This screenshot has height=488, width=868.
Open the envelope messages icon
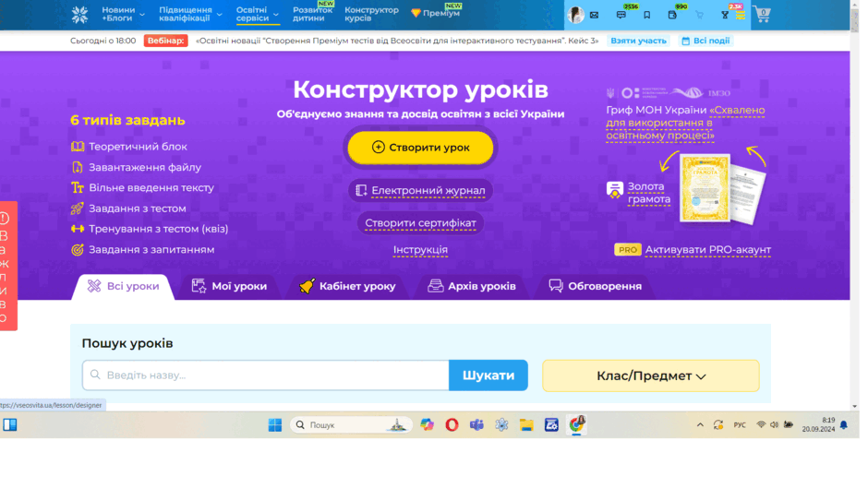click(594, 15)
